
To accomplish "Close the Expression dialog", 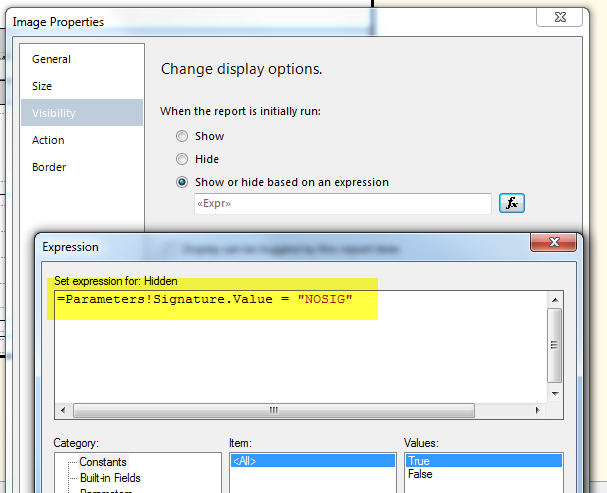I will [x=554, y=242].
